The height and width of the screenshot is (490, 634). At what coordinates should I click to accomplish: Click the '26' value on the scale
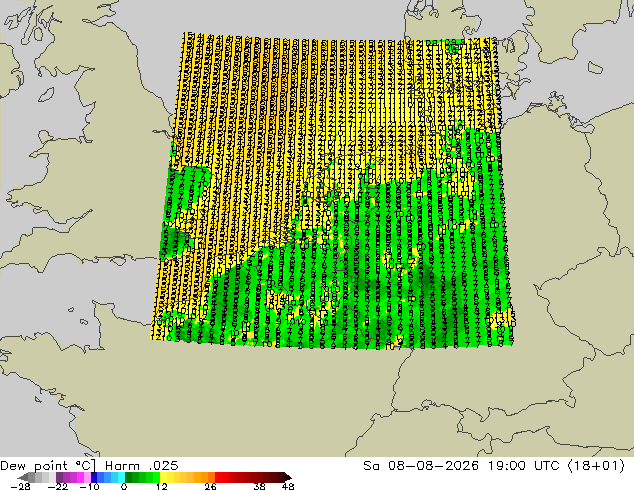[x=210, y=486]
